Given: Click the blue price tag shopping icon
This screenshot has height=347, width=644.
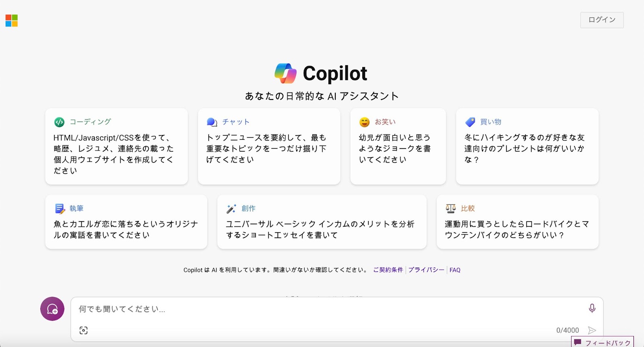Looking at the screenshot, I should point(470,122).
